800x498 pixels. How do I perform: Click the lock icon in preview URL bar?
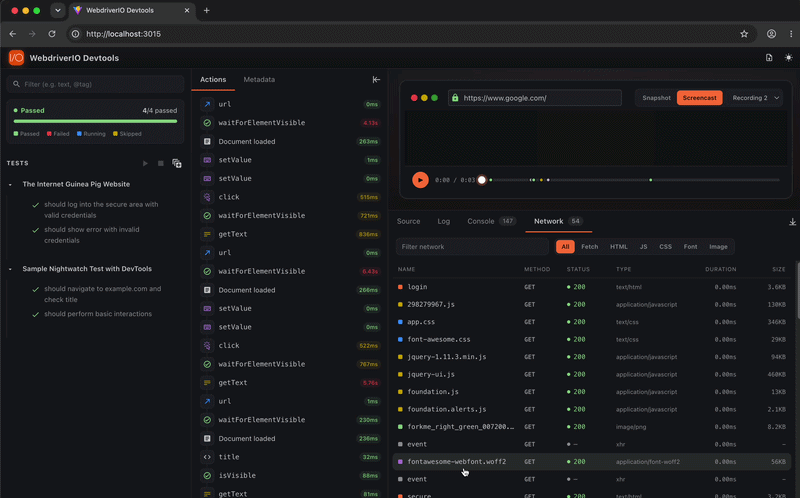click(455, 97)
